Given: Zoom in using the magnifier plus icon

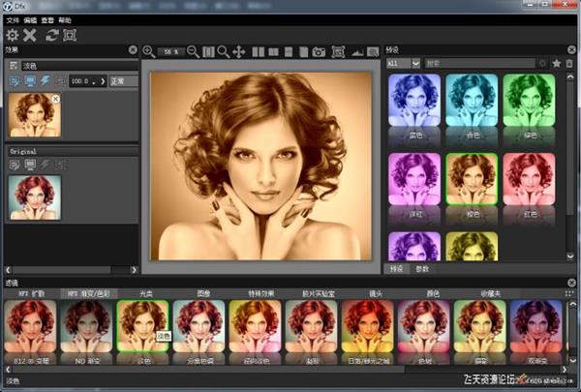Looking at the screenshot, I should (x=148, y=51).
